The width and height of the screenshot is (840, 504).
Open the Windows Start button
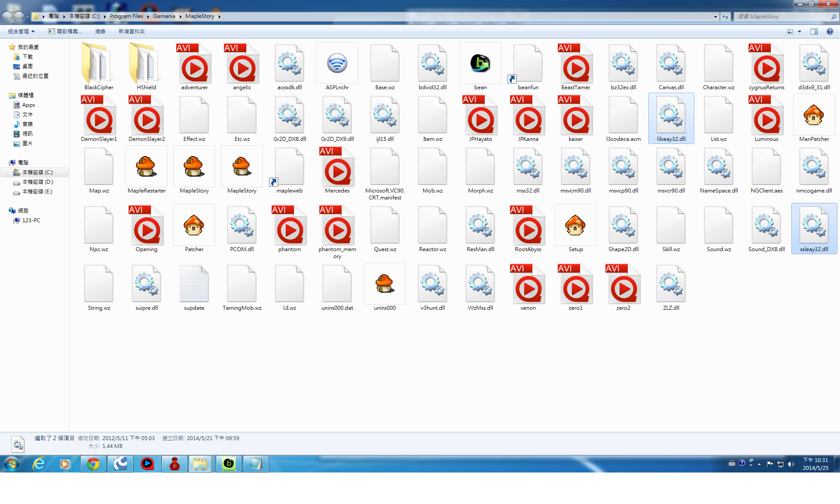12,464
